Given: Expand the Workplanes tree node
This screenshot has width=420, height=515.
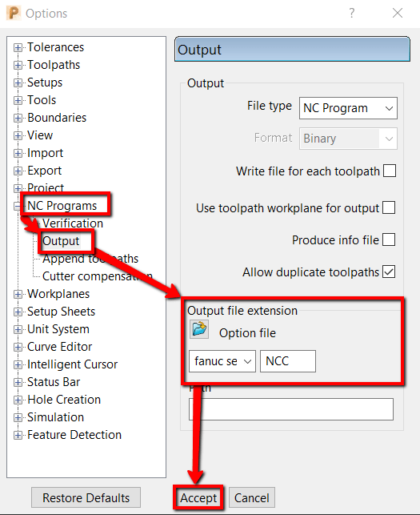Looking at the screenshot, I should pos(18,294).
